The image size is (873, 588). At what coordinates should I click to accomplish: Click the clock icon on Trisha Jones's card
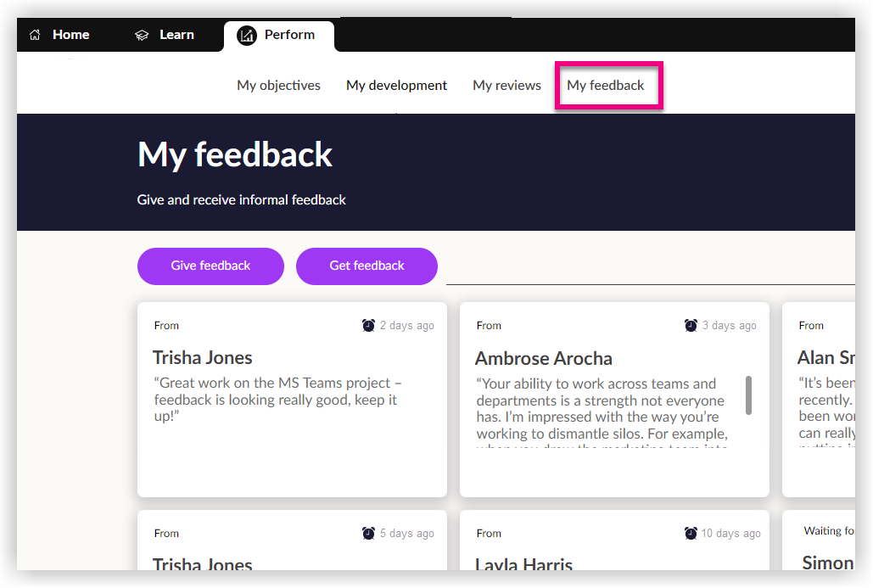click(x=368, y=325)
